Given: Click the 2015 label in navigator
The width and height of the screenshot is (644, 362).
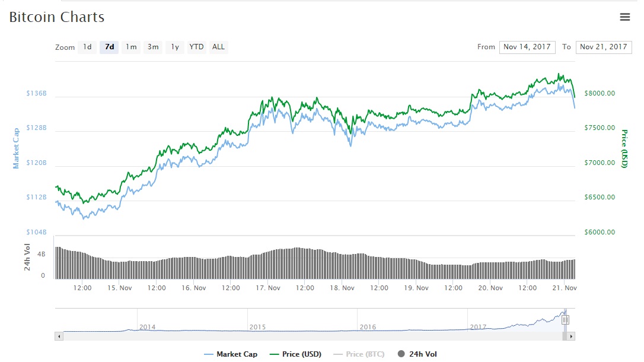Looking at the screenshot, I should 257,327.
